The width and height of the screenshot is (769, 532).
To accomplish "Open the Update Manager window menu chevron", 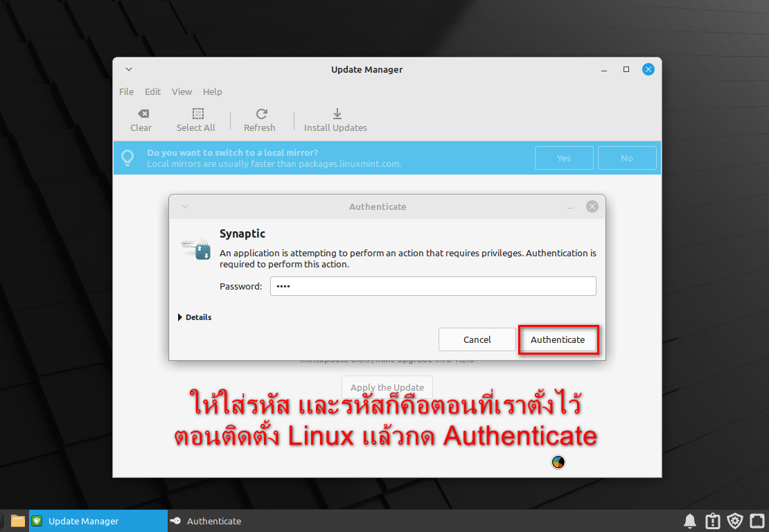I will 128,69.
